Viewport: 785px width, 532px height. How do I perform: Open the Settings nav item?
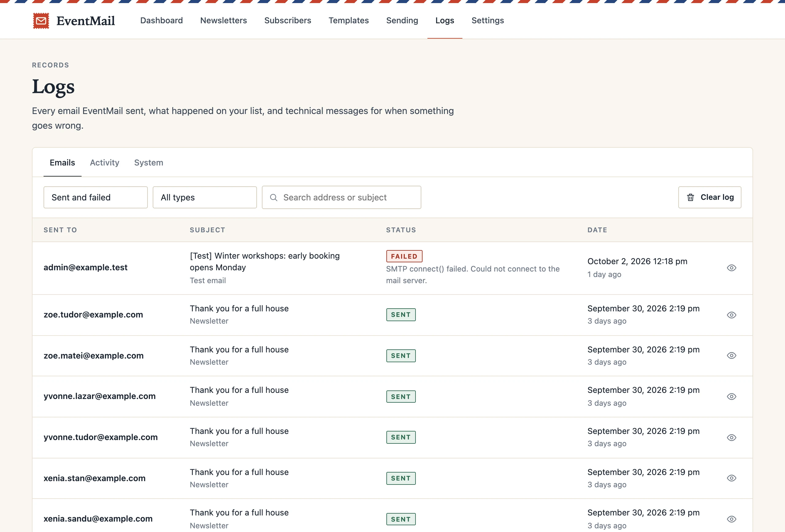point(488,21)
